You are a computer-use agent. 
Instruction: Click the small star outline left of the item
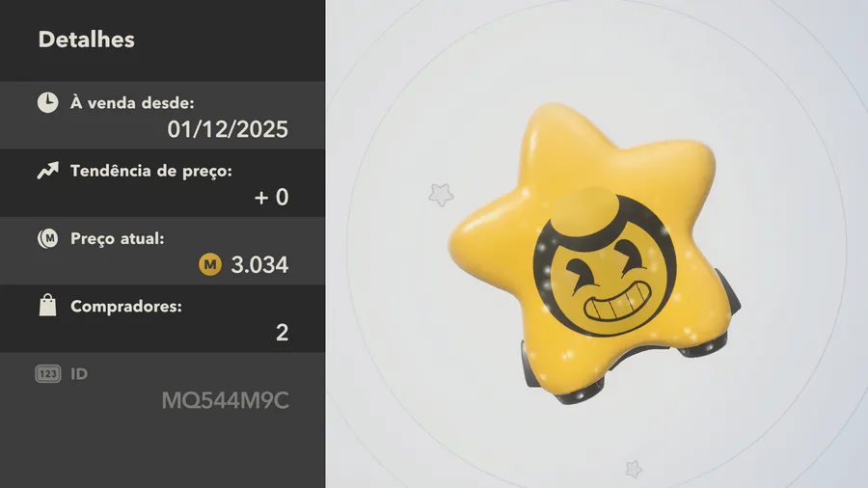tap(441, 195)
